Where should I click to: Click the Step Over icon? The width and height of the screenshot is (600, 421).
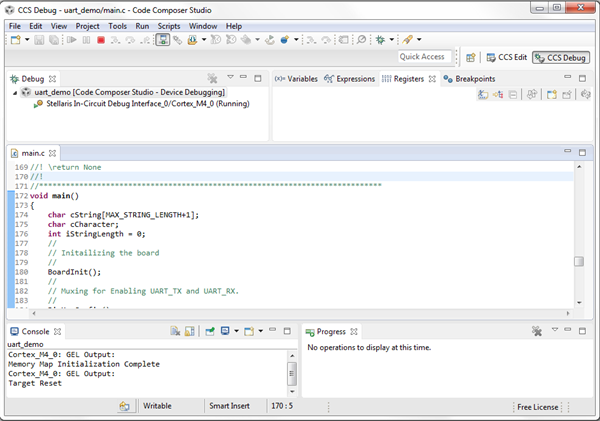(x=130, y=40)
